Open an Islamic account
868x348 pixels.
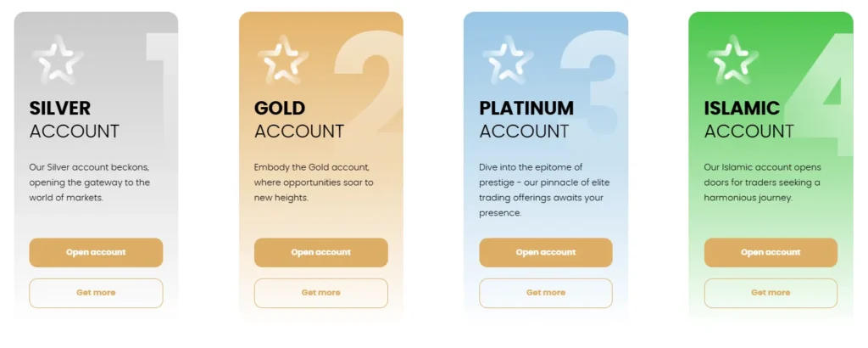point(771,252)
